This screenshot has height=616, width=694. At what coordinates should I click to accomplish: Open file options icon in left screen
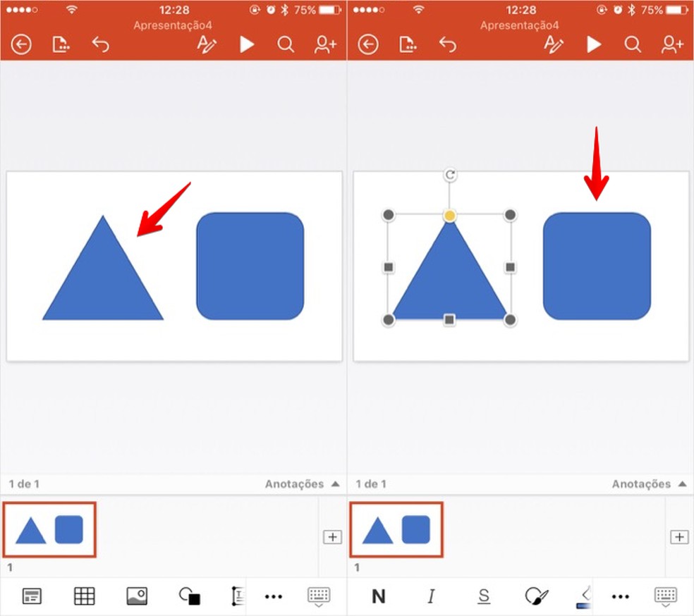tap(61, 44)
